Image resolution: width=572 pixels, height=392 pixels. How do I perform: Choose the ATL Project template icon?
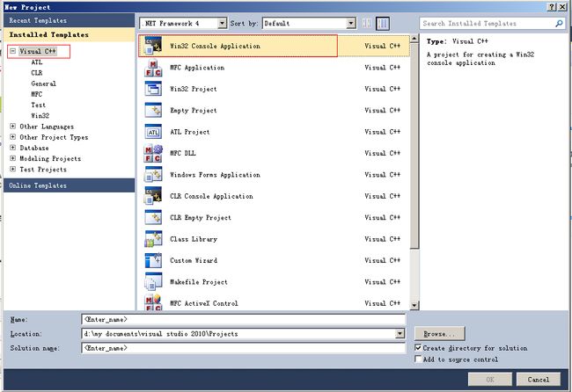[153, 132]
